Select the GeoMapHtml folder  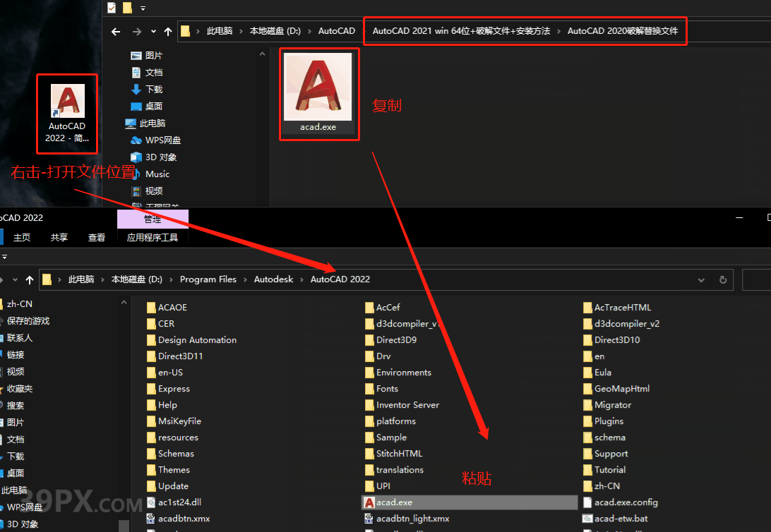pyautogui.click(x=616, y=389)
